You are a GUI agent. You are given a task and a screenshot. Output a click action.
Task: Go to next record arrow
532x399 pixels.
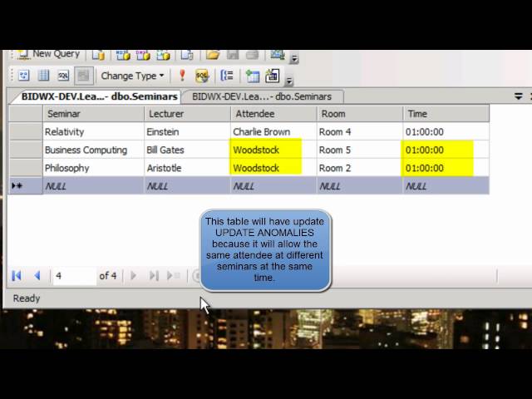pyautogui.click(x=133, y=275)
